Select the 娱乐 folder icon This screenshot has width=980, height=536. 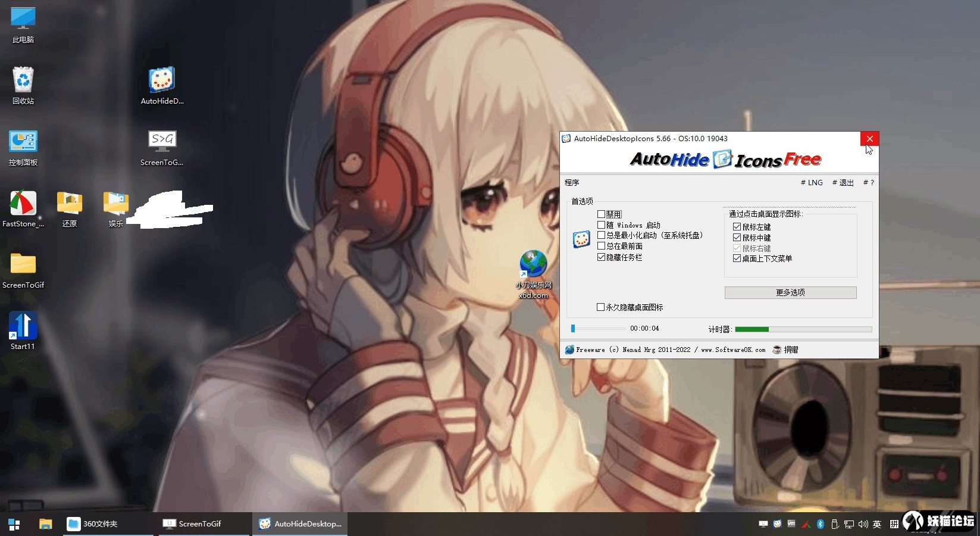click(115, 209)
